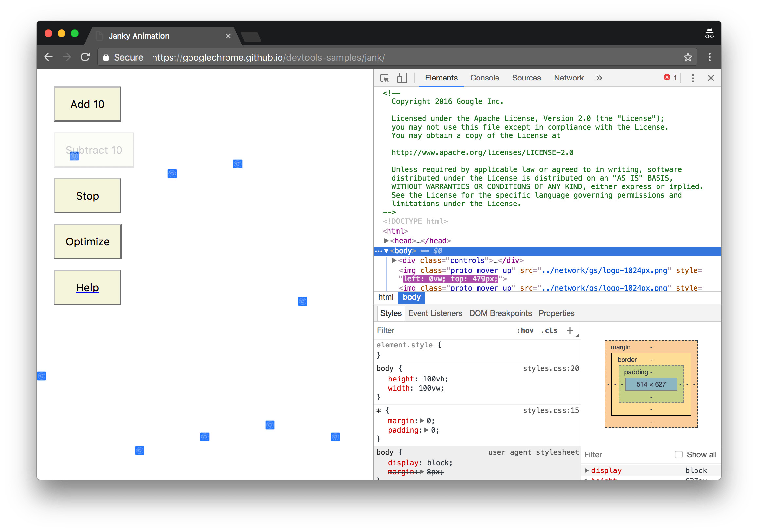Viewport: 758px width, 532px height.
Task: Open the Chrome main menu dots
Action: click(x=709, y=58)
